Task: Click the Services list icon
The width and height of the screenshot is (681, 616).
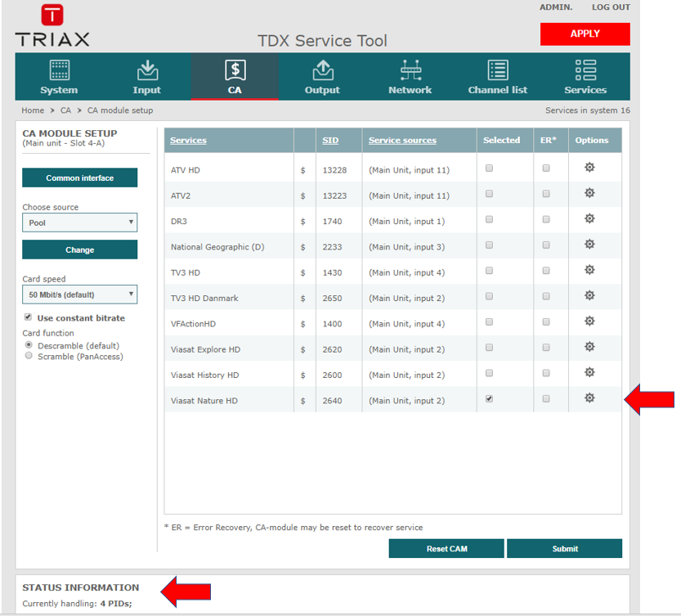Action: [585, 70]
